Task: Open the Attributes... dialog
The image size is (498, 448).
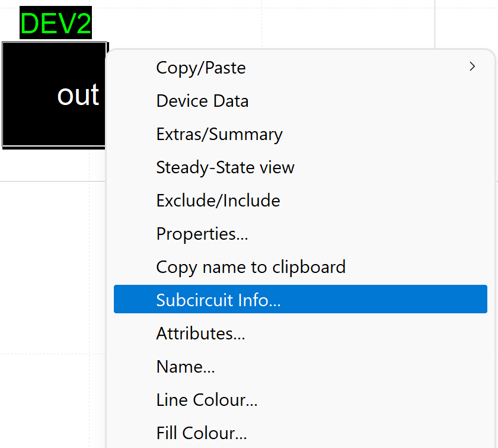Action: tap(200, 333)
